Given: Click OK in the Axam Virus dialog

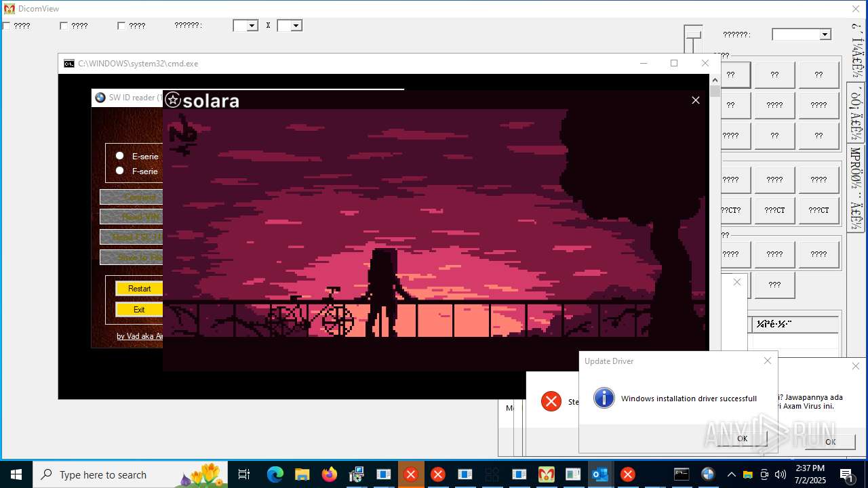Looking at the screenshot, I should coord(830,441).
